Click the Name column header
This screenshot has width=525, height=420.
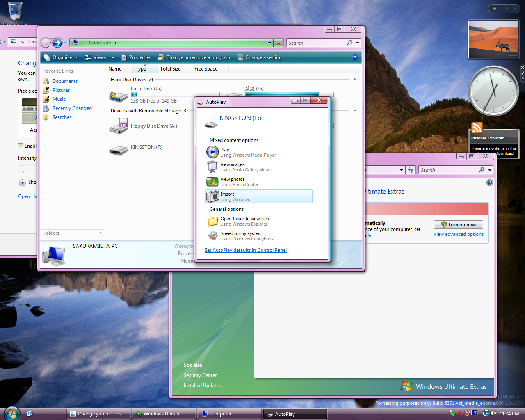(x=119, y=69)
